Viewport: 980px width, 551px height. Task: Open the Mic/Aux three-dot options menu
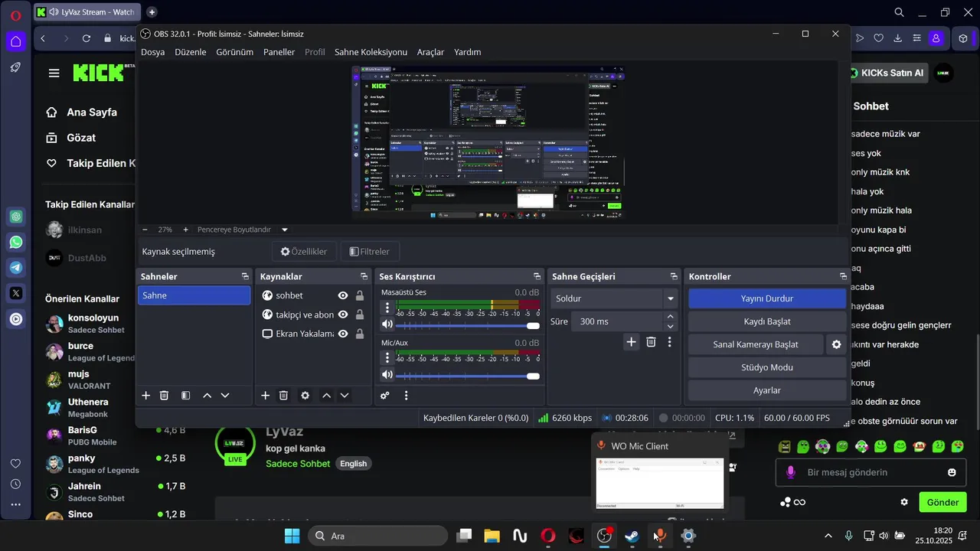coord(387,359)
